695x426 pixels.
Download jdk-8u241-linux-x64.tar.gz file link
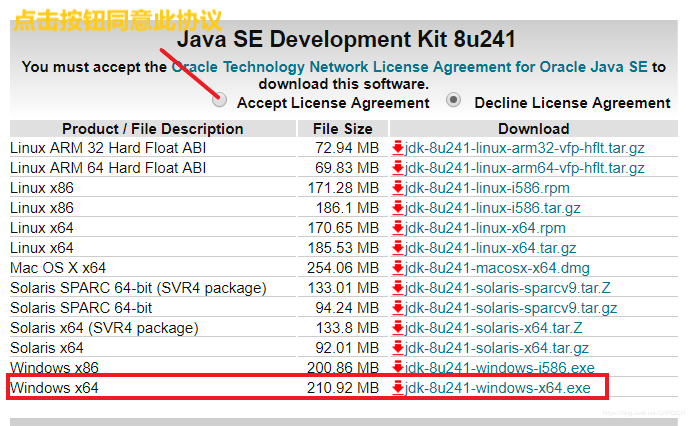point(490,248)
